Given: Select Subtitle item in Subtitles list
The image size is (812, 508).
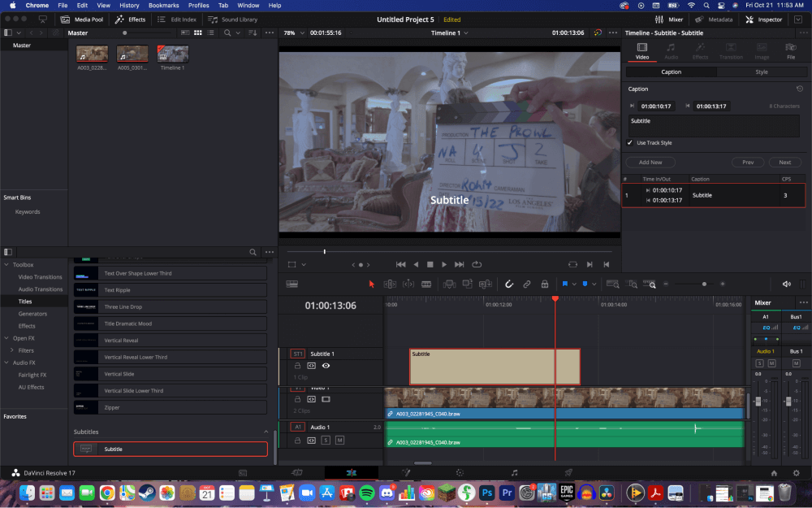Looking at the screenshot, I should click(171, 449).
